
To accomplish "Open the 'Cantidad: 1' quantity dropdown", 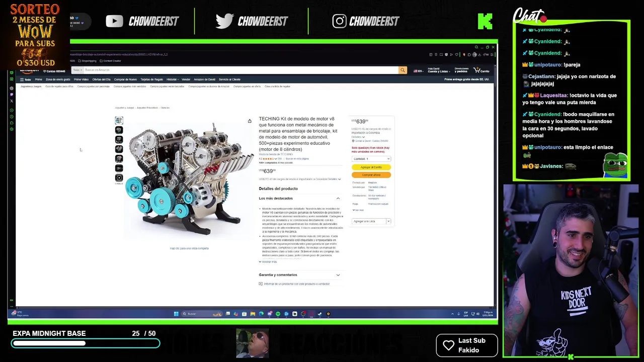I will coord(371,159).
